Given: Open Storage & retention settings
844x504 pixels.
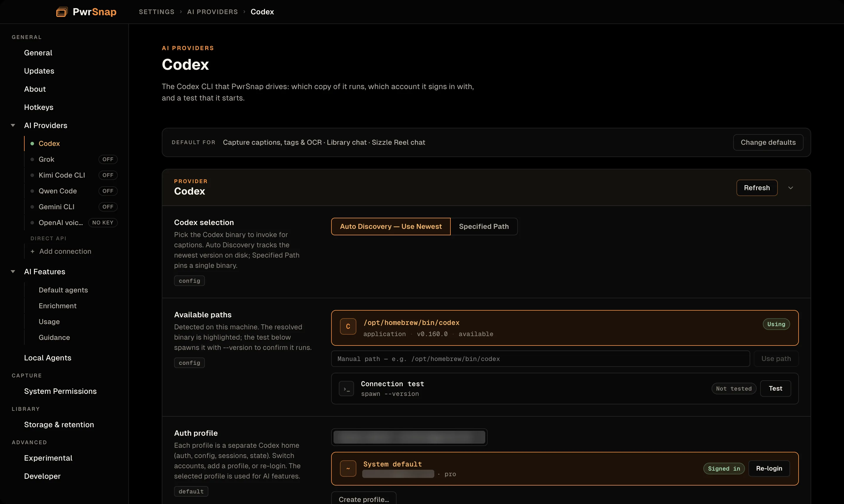Looking at the screenshot, I should (x=59, y=425).
